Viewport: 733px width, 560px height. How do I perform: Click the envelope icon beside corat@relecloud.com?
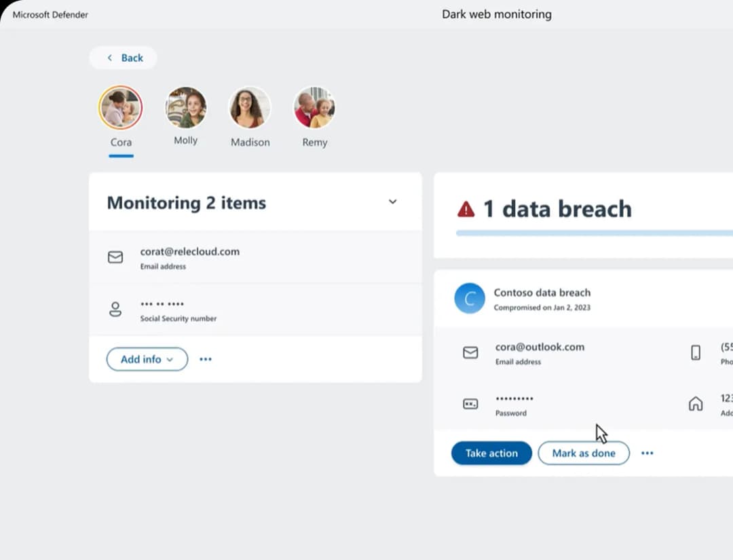[x=115, y=257]
